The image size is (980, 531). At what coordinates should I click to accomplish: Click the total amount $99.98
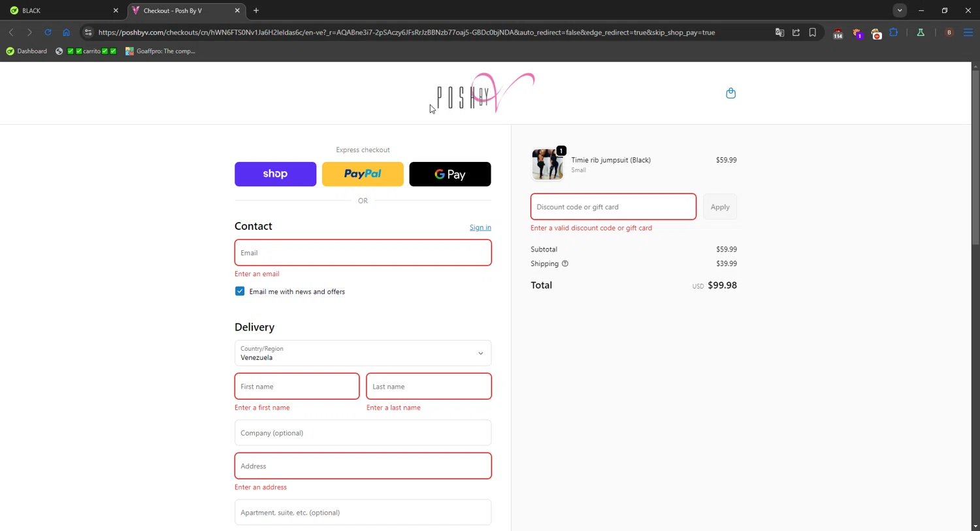point(722,285)
